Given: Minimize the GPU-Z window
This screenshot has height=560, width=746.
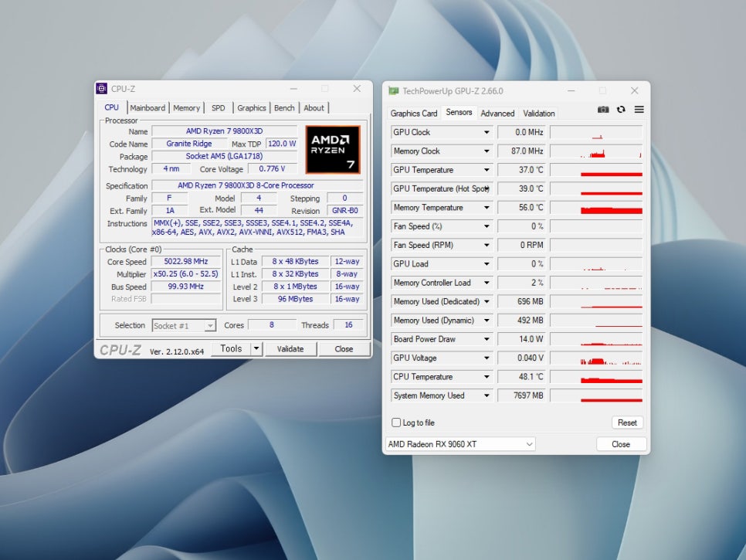Looking at the screenshot, I should pos(571,90).
